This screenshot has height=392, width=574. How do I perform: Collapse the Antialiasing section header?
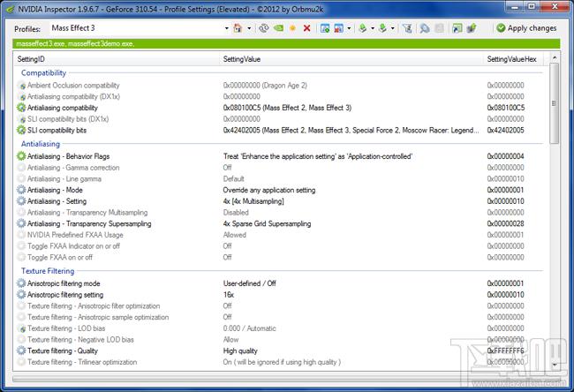tap(41, 144)
